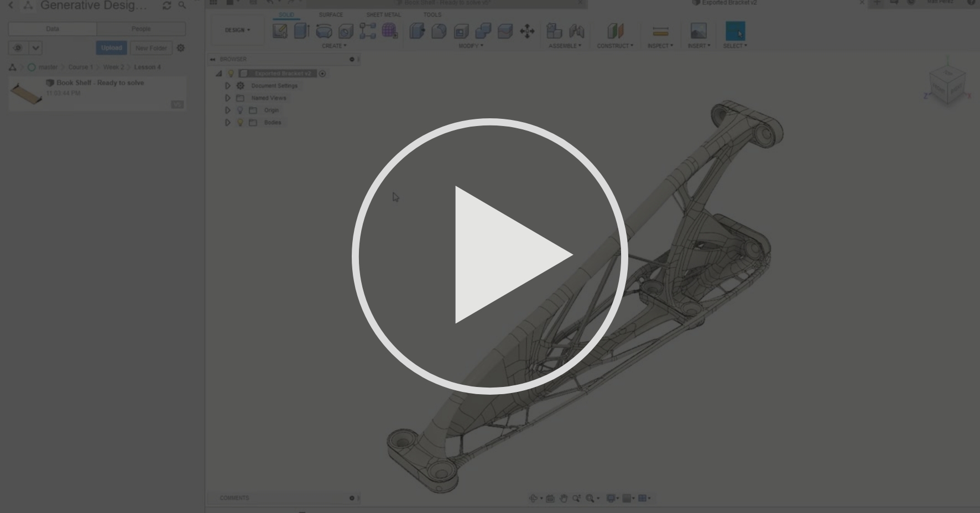Click the Orbit tool in navigation bar

pyautogui.click(x=534, y=498)
